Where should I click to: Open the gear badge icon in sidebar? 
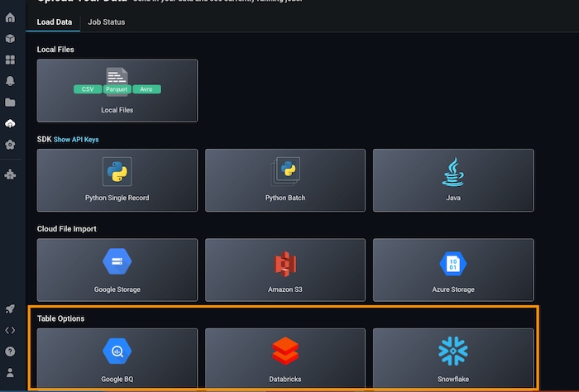point(10,145)
